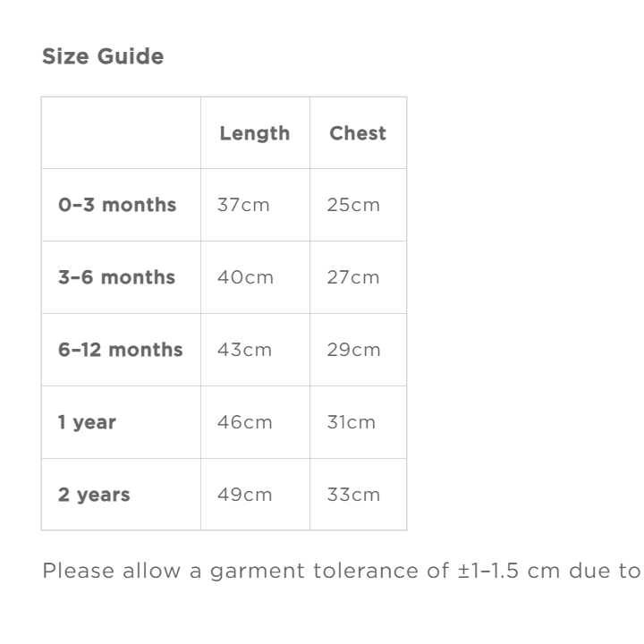The image size is (644, 644).
Task: Select the 6–12 months row label
Action: [x=121, y=350]
